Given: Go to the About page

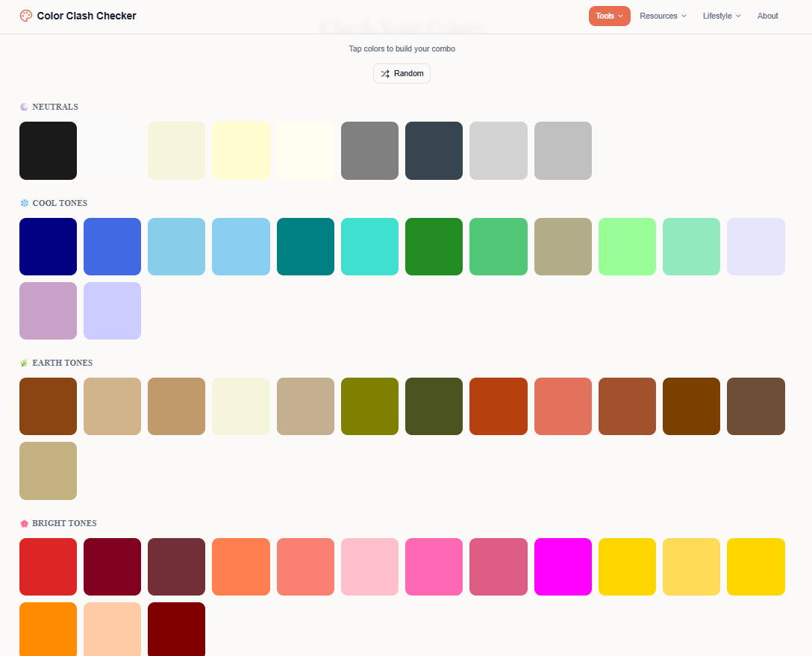Looking at the screenshot, I should [767, 16].
